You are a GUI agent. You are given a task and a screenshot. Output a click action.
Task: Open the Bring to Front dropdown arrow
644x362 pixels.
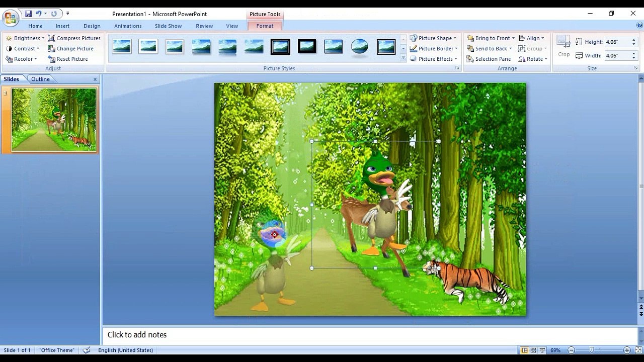[513, 38]
